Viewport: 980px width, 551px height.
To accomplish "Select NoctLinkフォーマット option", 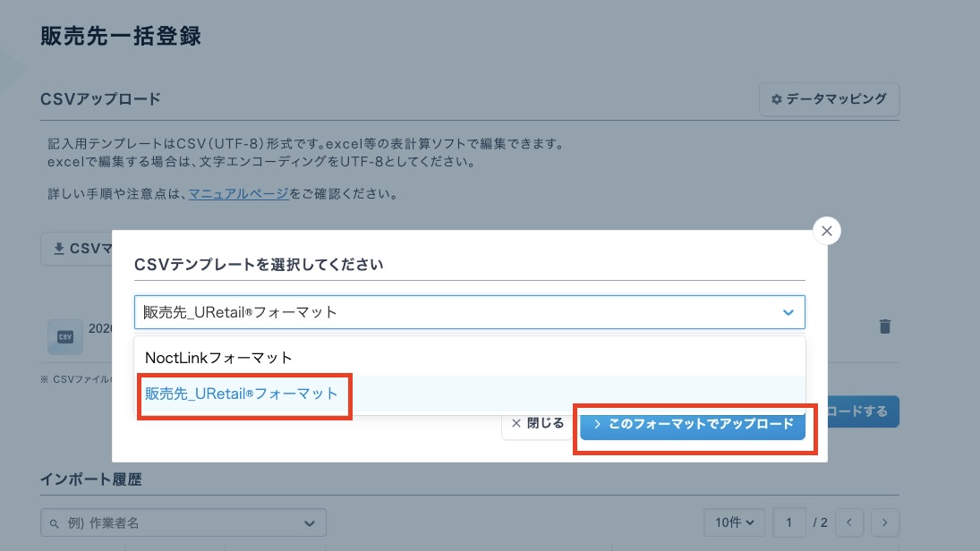I will tap(218, 358).
